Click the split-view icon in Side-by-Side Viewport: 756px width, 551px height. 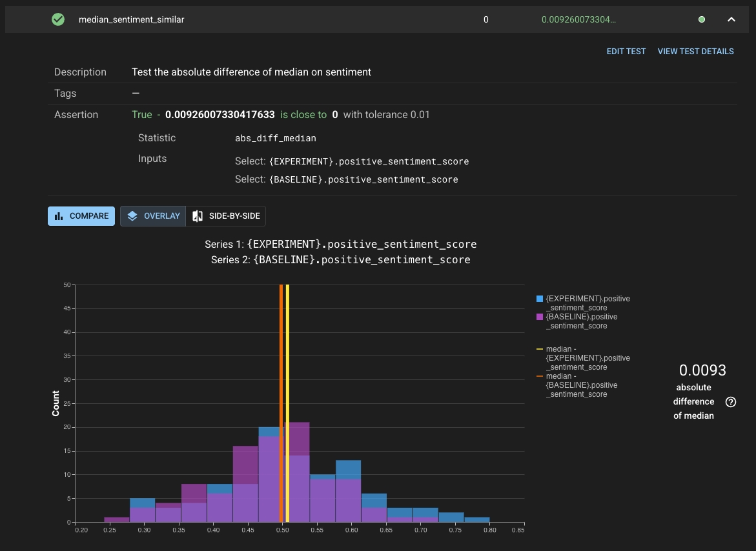click(x=198, y=216)
